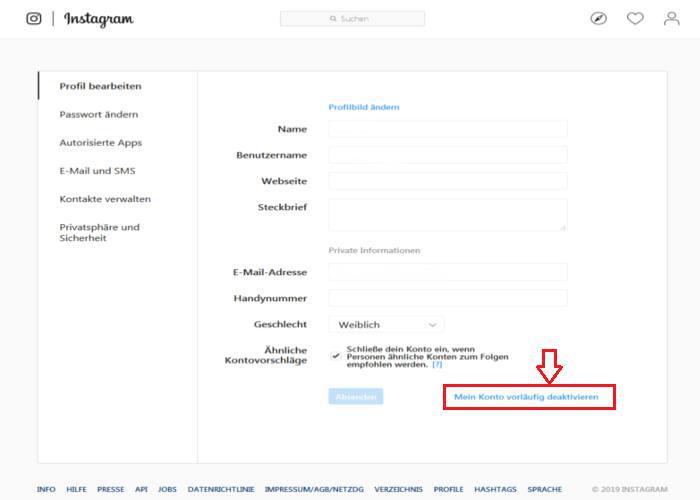Toggle the Ähnliche Kontovorschläge checkbox

pyautogui.click(x=335, y=356)
